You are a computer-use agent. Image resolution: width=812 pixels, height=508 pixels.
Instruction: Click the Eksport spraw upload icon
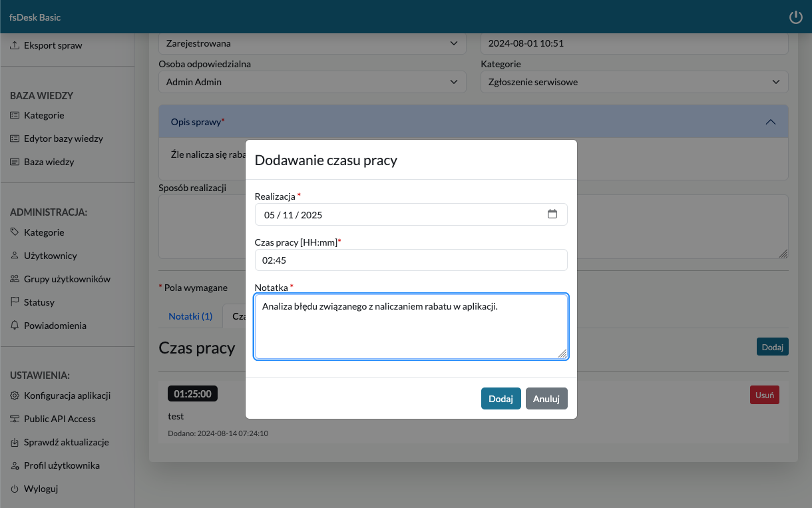[15, 46]
